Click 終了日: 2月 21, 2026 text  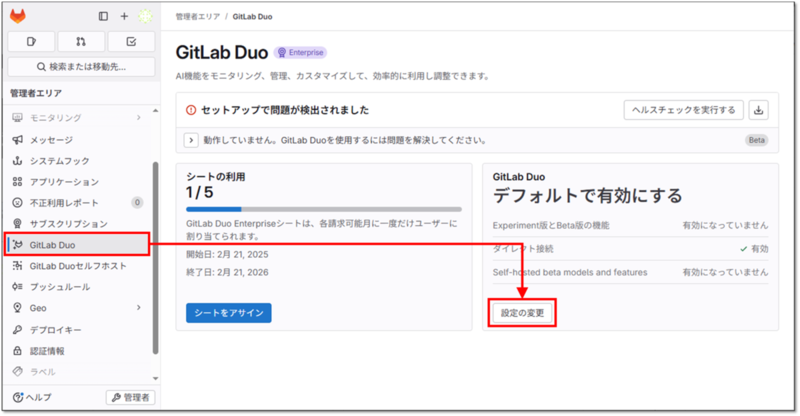227,272
